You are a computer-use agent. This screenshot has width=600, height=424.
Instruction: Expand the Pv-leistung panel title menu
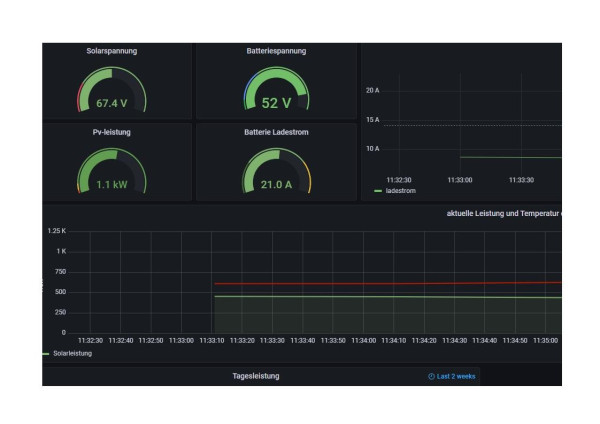pos(112,131)
